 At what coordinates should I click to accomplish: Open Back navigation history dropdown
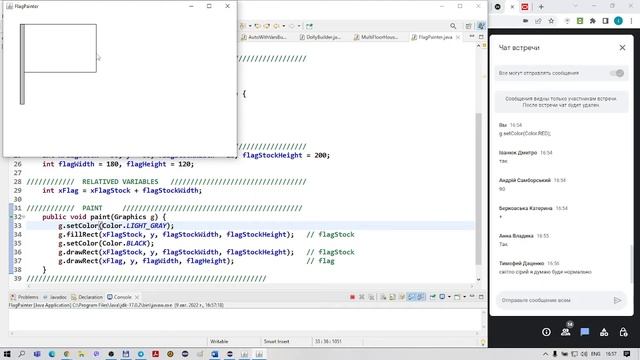tap(284, 26)
